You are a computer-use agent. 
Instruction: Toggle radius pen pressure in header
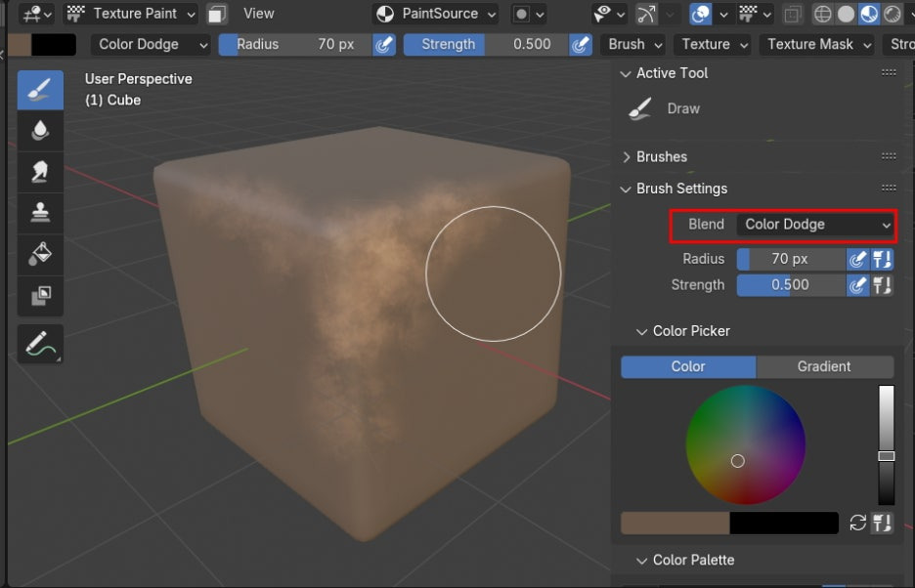383,44
